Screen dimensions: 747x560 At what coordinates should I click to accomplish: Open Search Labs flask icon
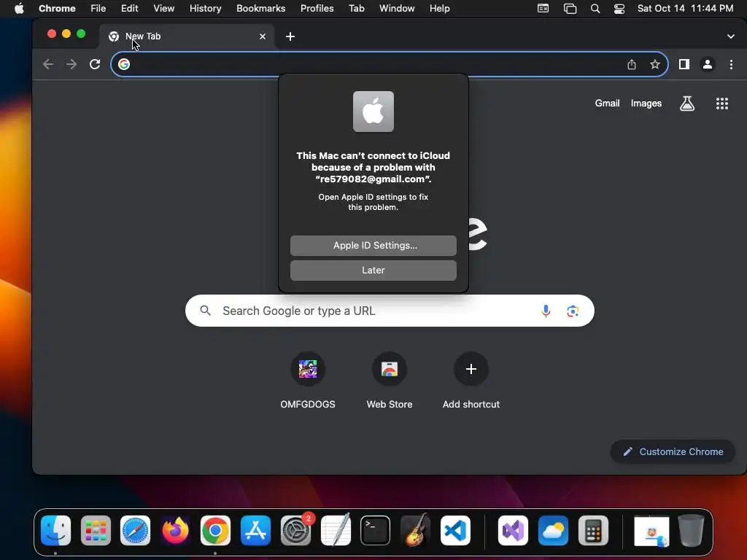[x=687, y=104]
